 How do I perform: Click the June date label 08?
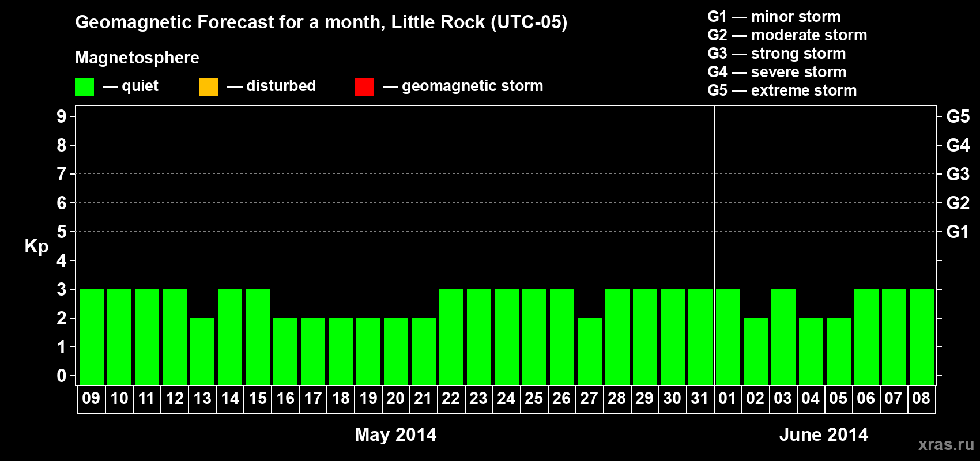pos(921,399)
